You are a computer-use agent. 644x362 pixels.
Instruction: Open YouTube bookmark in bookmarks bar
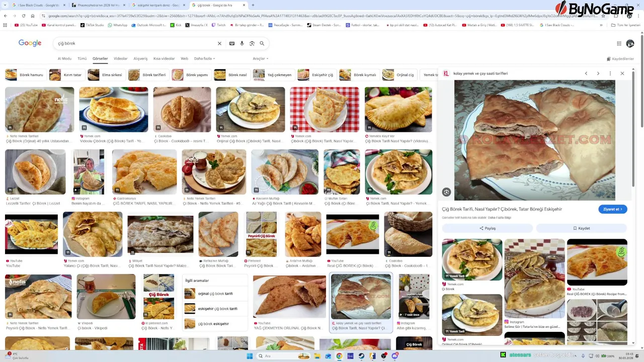pos(26,25)
